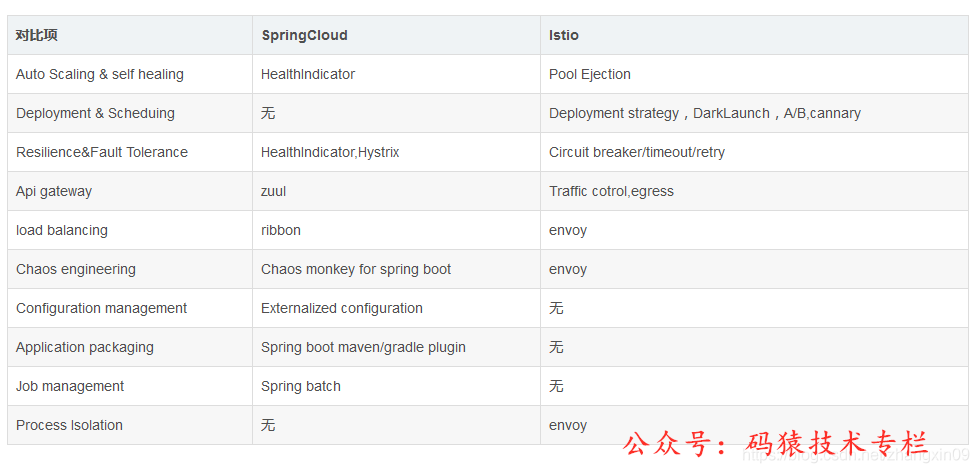
Task: Click the SpringCloud column header
Action: point(396,35)
